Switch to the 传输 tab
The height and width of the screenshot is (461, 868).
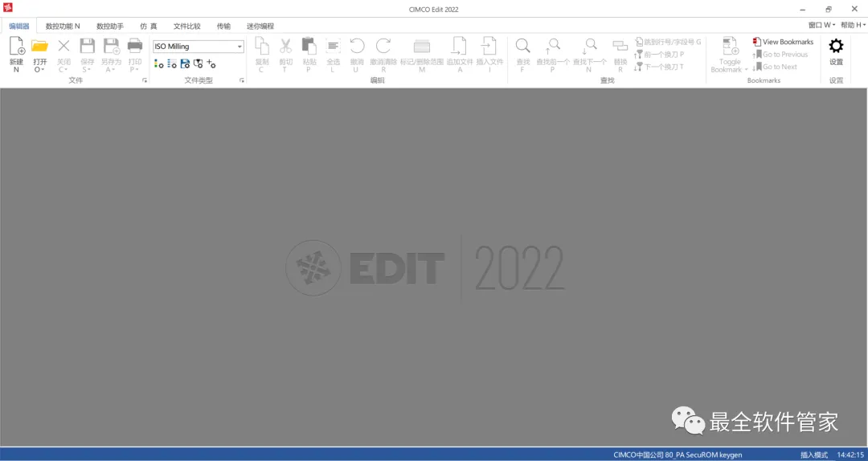[223, 26]
